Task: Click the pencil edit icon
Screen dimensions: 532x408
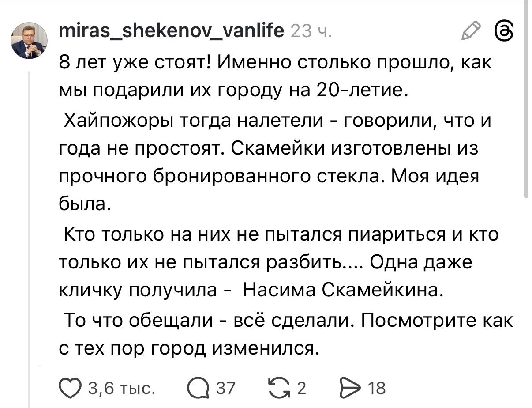Action: (471, 32)
